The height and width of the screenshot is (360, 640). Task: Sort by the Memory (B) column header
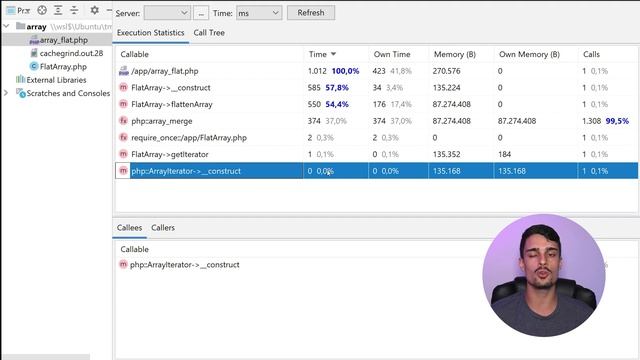(455, 54)
